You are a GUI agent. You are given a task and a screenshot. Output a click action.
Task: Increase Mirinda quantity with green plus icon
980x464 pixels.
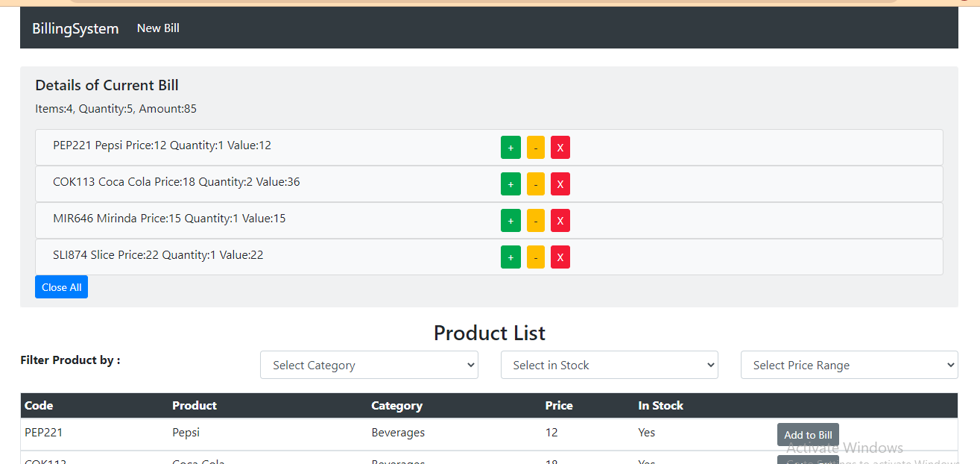510,220
